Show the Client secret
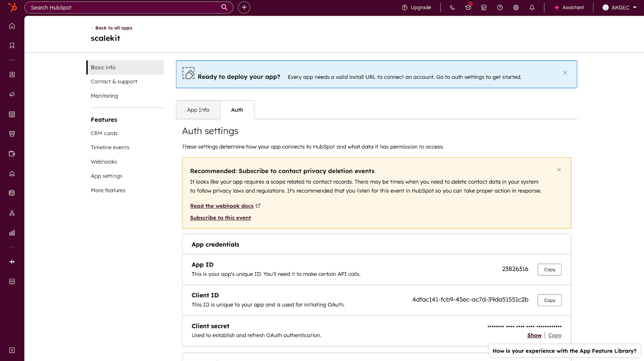The width and height of the screenshot is (644, 361). (534, 335)
